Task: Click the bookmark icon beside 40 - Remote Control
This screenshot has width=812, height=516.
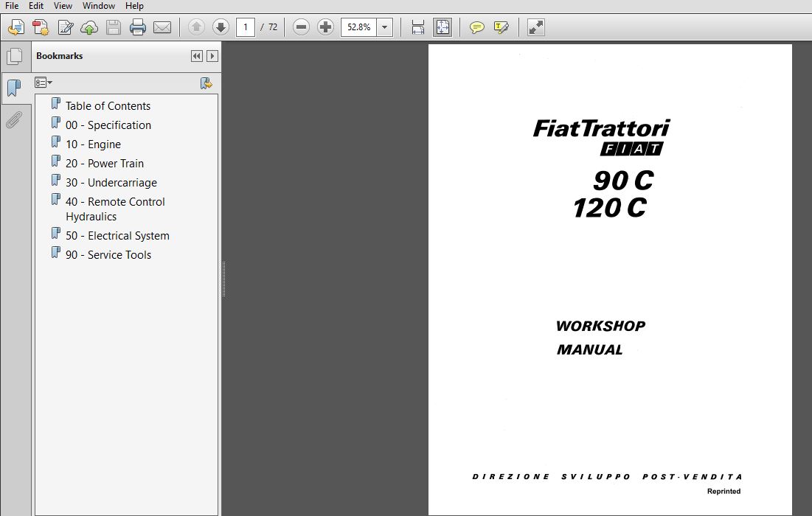Action: pos(56,200)
